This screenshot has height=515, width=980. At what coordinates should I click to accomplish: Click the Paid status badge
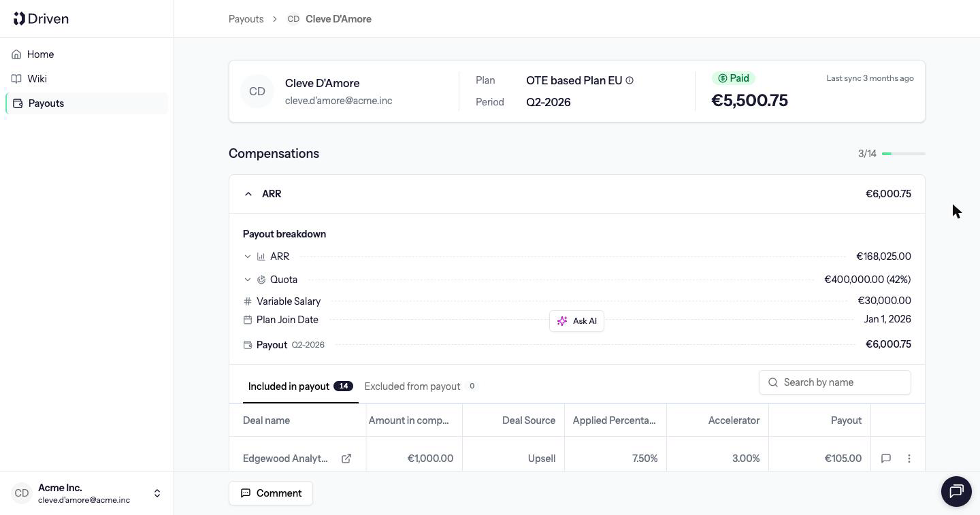734,78
